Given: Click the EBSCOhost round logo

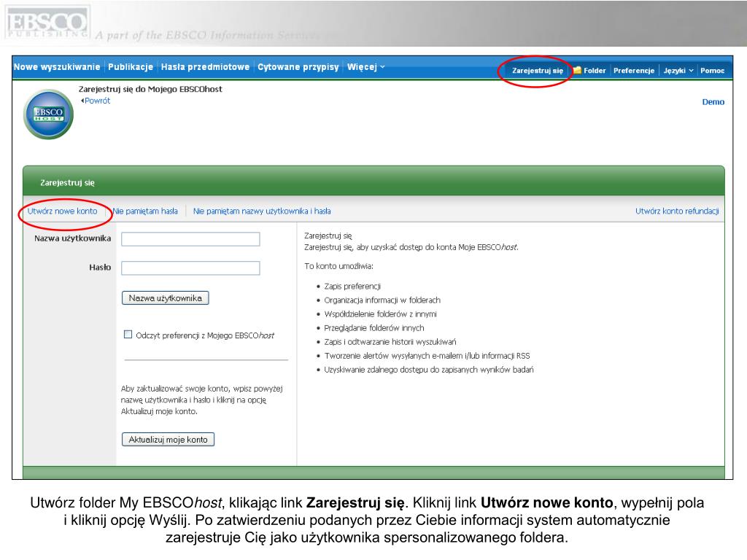Looking at the screenshot, I should point(48,114).
